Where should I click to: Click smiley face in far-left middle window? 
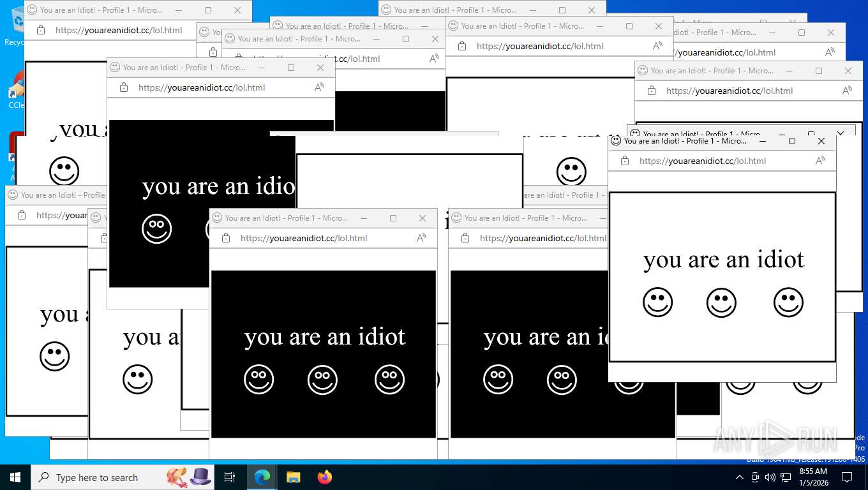[x=54, y=357]
